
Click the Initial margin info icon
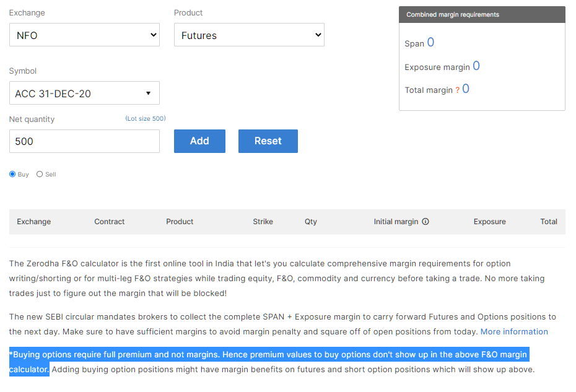coord(425,222)
